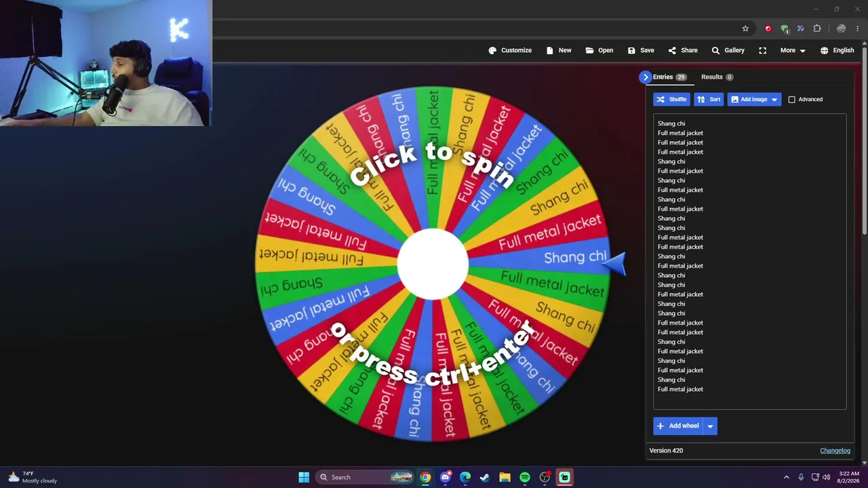Open the green extension with badge
The width and height of the screenshot is (868, 488).
[785, 28]
